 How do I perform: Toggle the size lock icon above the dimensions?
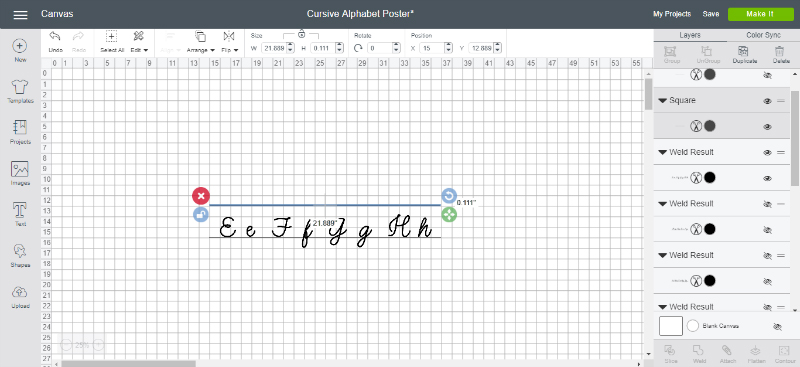[x=302, y=34]
